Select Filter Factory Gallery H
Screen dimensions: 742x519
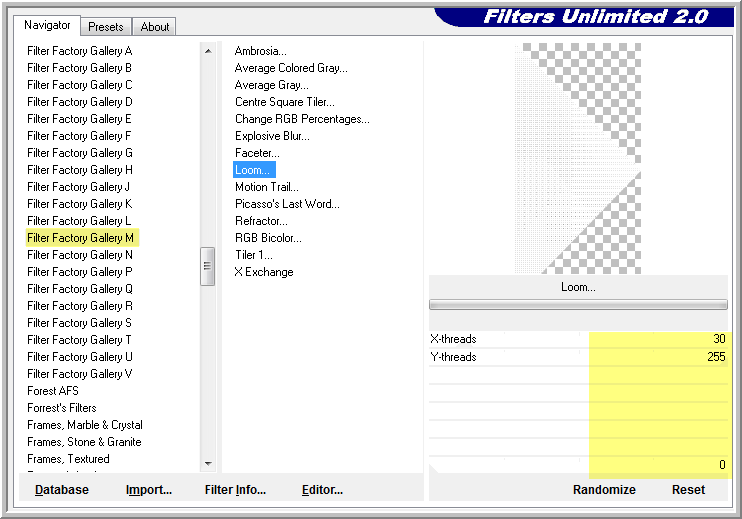pos(80,170)
